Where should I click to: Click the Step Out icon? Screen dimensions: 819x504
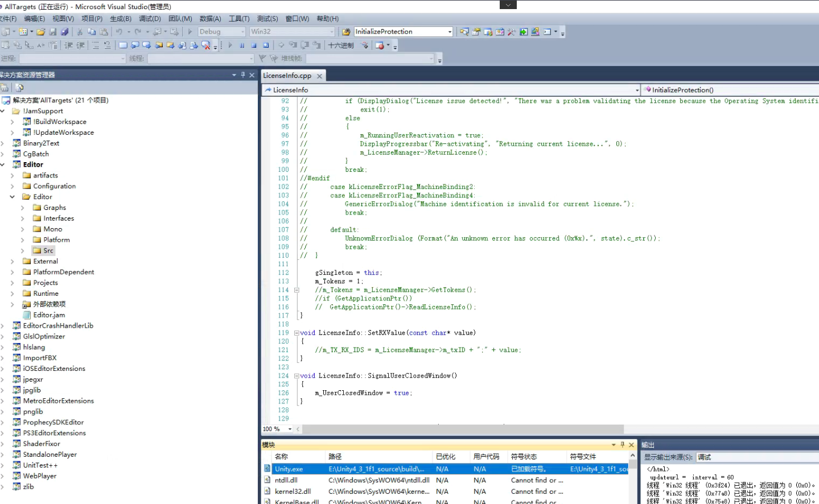tap(318, 46)
